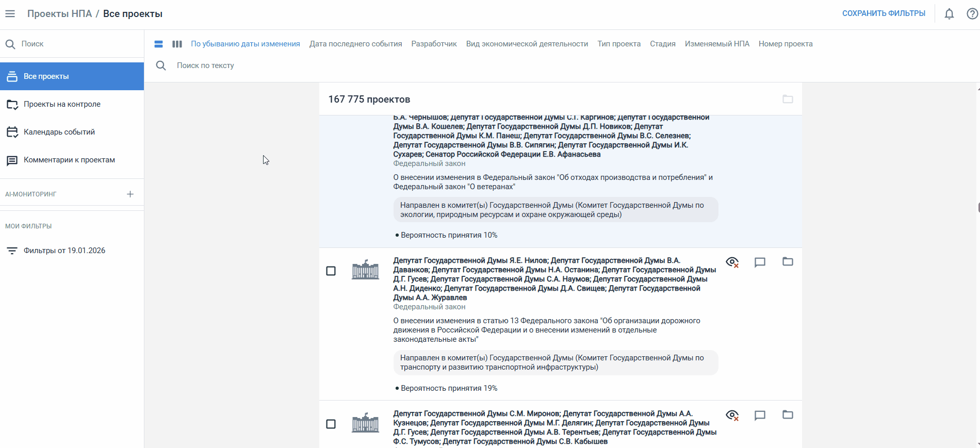Click Федеральный закон label under Nilov authors
Image resolution: width=980 pixels, height=448 pixels.
tap(429, 307)
